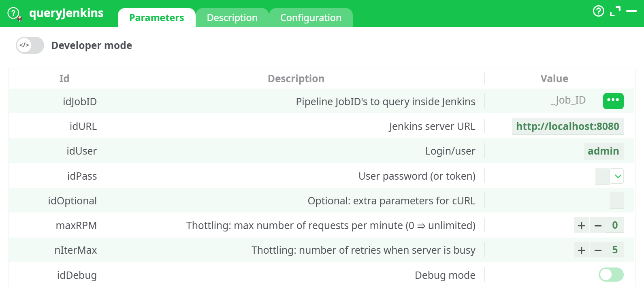Expand the panel with the fullscreen corners icon
Image resolution: width=644 pixels, height=295 pixels.
pyautogui.click(x=615, y=11)
